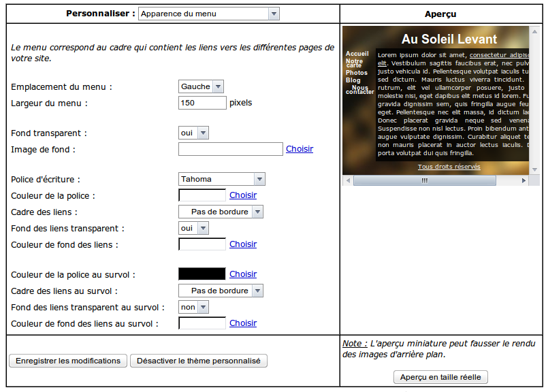Click Enregistrer les modifications button
This screenshot has width=548, height=392.
[x=68, y=361]
